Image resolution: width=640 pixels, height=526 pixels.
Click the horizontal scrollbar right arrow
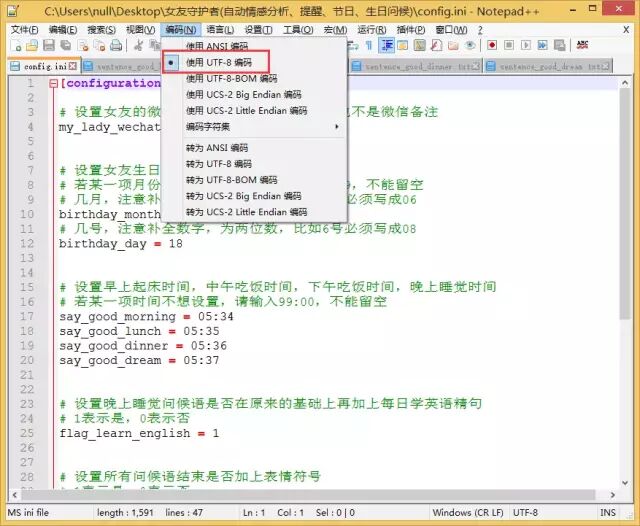tap(613, 495)
